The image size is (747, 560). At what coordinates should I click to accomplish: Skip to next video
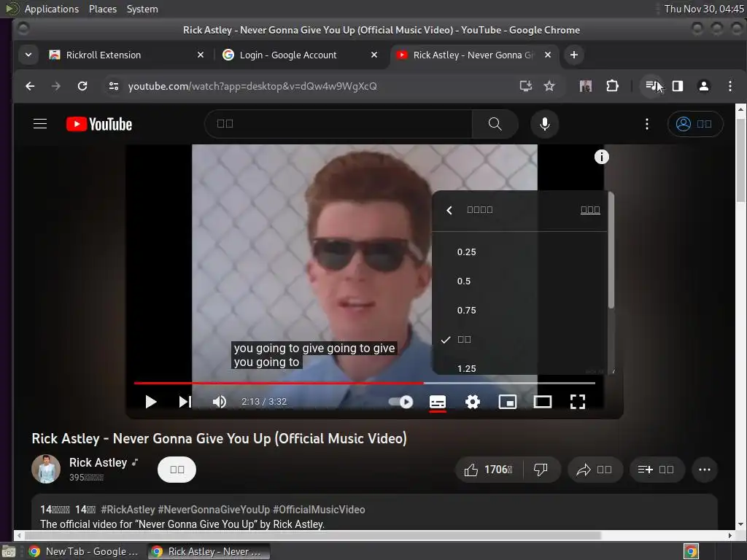coord(185,402)
